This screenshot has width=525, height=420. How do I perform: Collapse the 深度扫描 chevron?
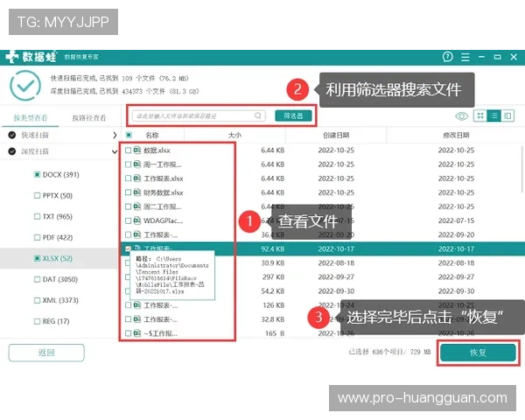(x=115, y=151)
